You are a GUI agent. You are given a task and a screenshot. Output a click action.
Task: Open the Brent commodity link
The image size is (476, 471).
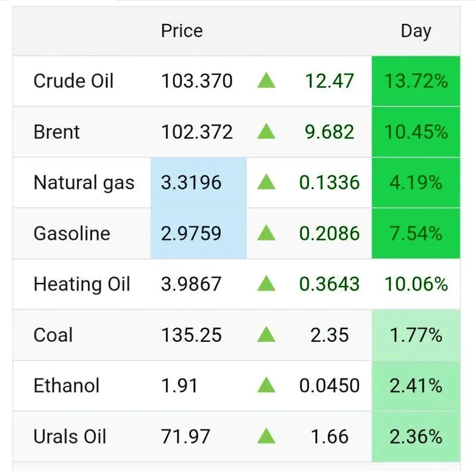pos(57,132)
